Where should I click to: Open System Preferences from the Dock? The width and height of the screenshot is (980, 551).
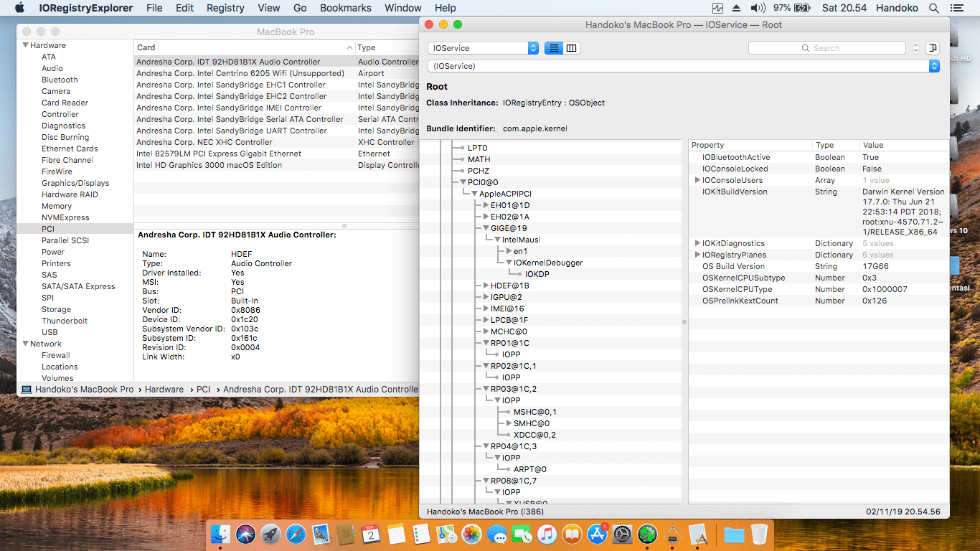(622, 534)
